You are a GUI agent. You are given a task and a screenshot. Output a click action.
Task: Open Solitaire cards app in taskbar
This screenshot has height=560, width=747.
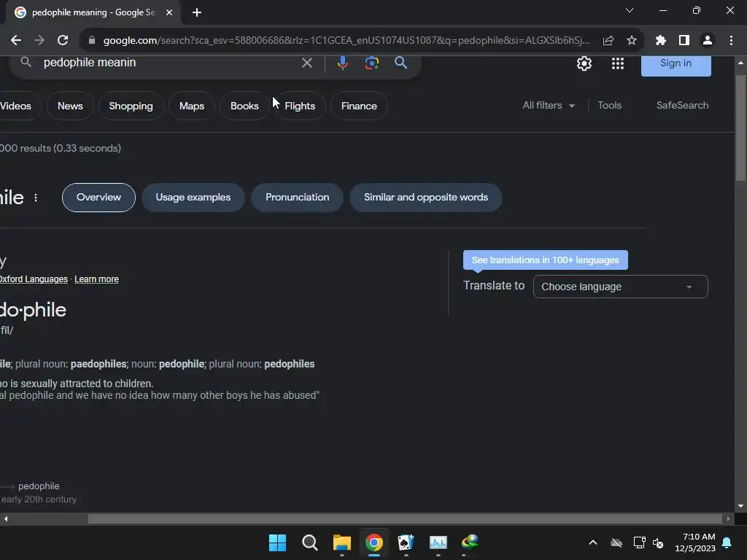(x=406, y=542)
